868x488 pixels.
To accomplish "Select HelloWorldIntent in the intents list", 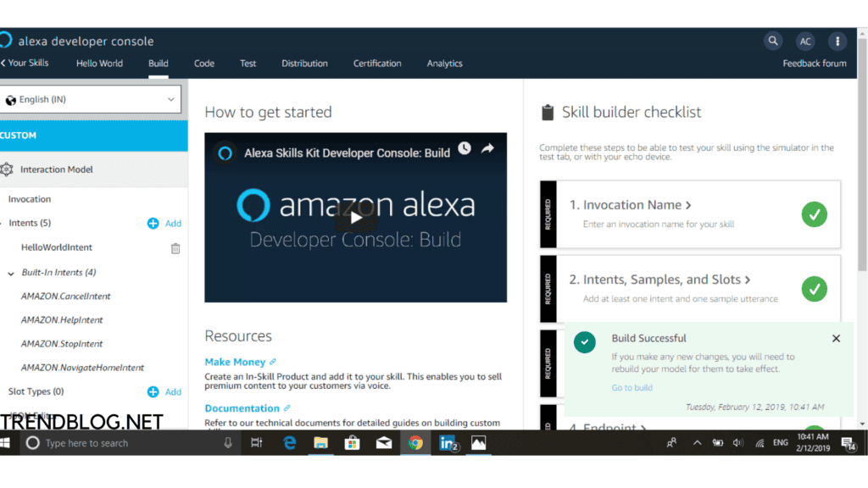I will coord(57,247).
